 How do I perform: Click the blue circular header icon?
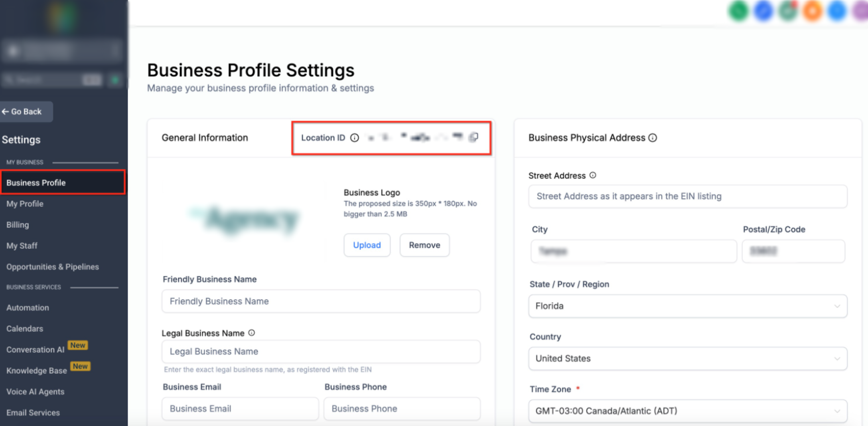763,10
